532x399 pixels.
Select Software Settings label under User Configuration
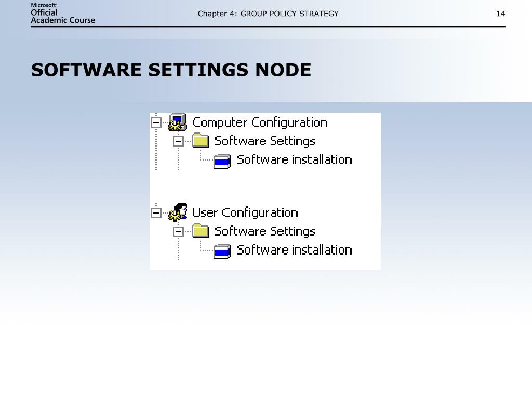pos(265,232)
